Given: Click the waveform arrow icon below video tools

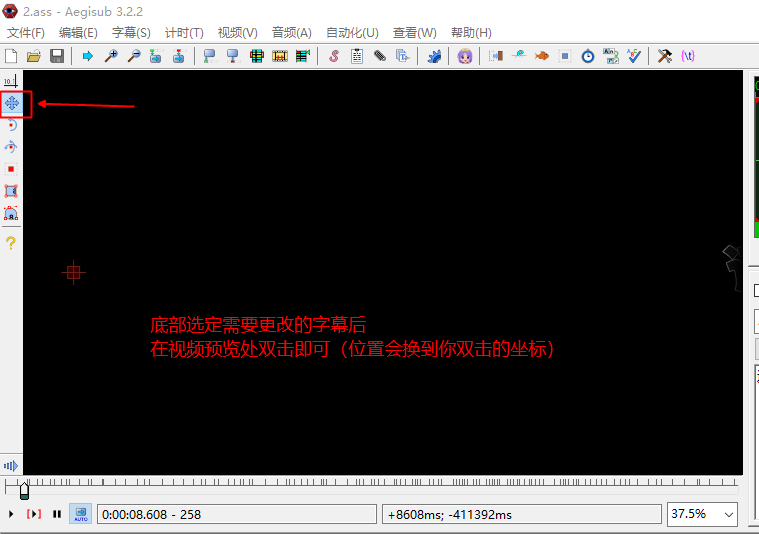Looking at the screenshot, I should coord(11,466).
